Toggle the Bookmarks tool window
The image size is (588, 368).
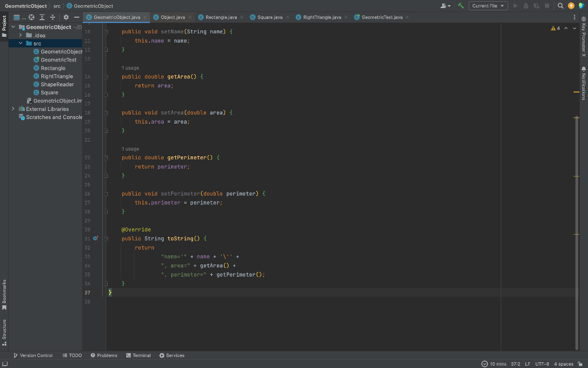(x=4, y=294)
